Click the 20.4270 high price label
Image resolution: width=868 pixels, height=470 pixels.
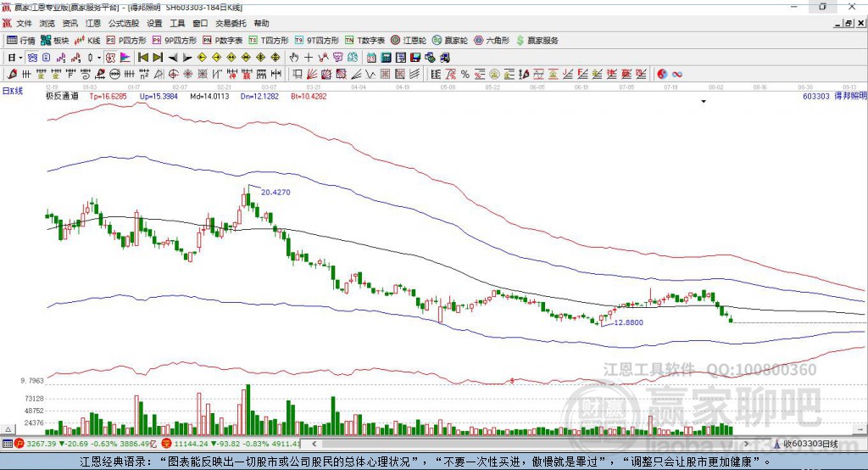275,193
